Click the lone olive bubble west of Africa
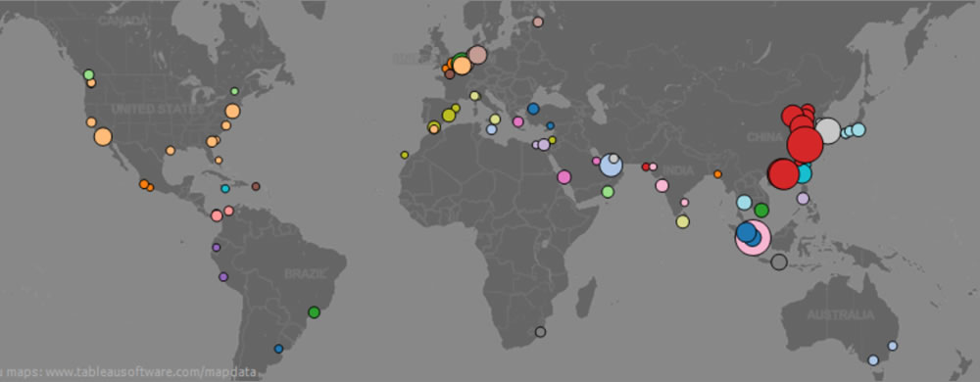Viewport: 980px width, 382px height. (x=405, y=155)
